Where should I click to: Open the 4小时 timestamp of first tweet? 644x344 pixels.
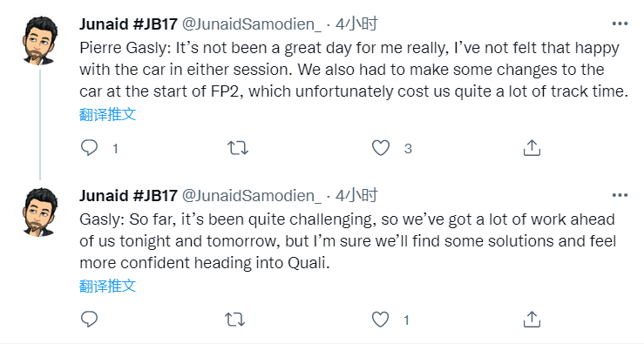[356, 24]
